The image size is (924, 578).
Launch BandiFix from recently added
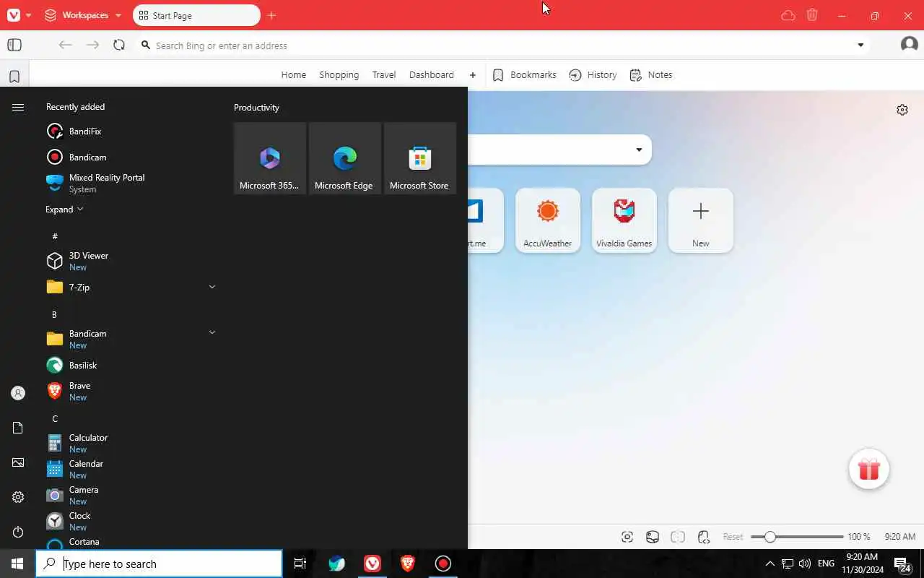(130, 131)
